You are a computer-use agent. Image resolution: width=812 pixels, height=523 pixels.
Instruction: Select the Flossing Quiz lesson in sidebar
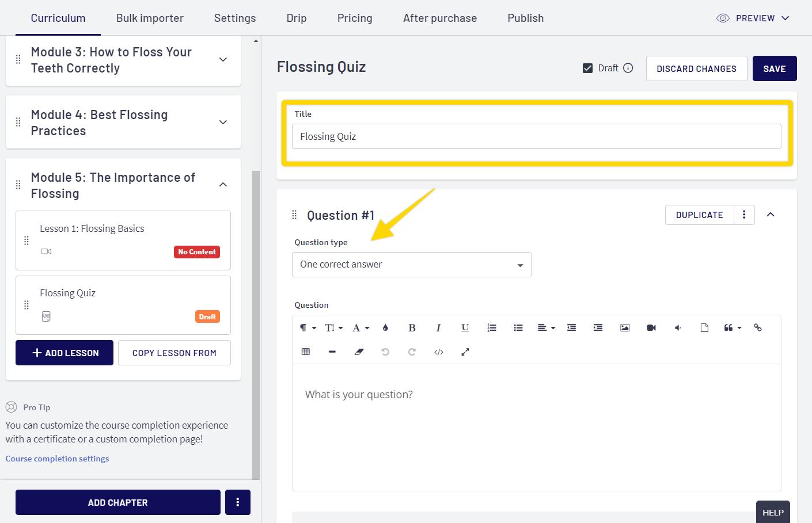click(x=123, y=305)
